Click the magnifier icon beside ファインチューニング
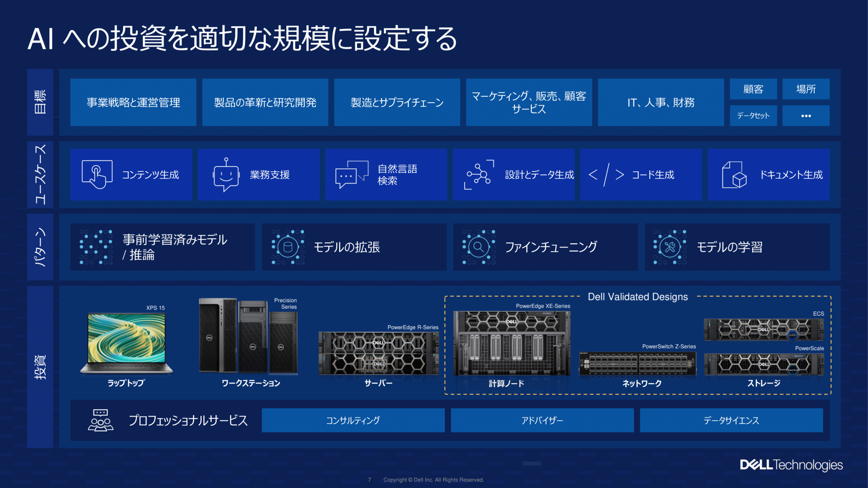868x488 pixels. pyautogui.click(x=478, y=247)
